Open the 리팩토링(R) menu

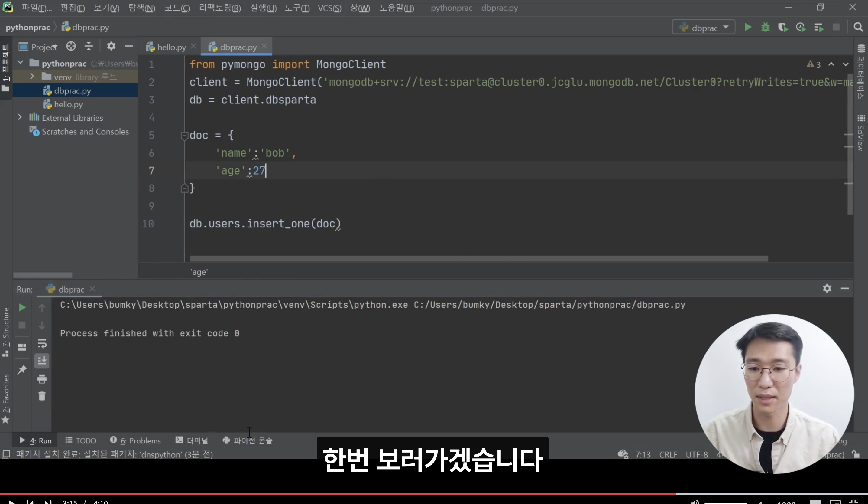coord(220,8)
